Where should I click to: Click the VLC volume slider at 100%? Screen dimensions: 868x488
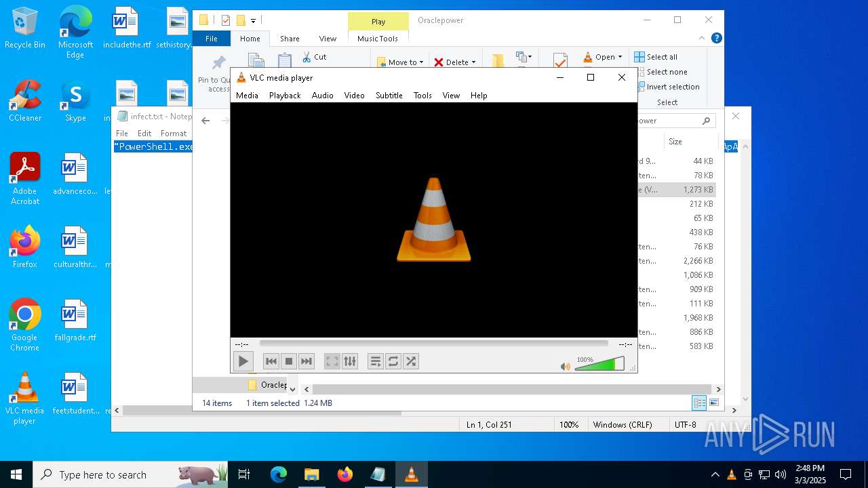coord(599,364)
